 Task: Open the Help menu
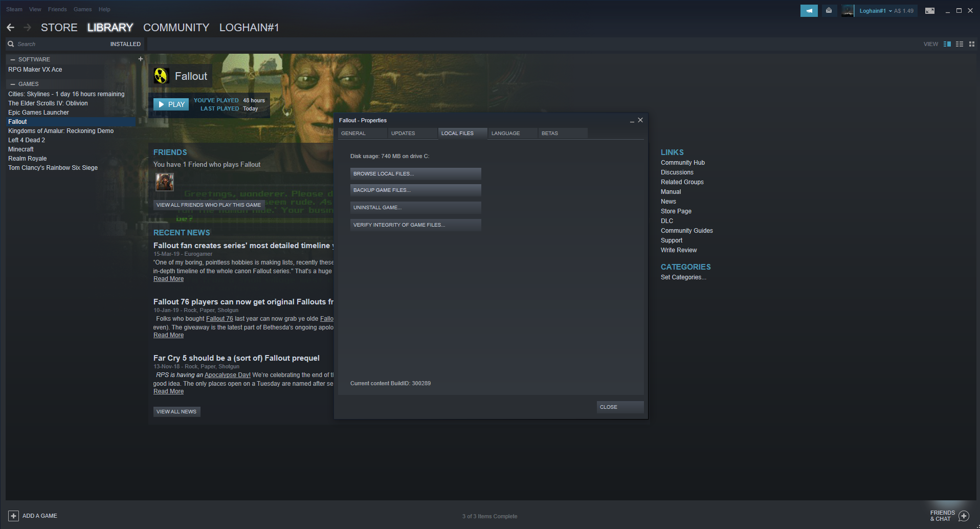(x=104, y=9)
